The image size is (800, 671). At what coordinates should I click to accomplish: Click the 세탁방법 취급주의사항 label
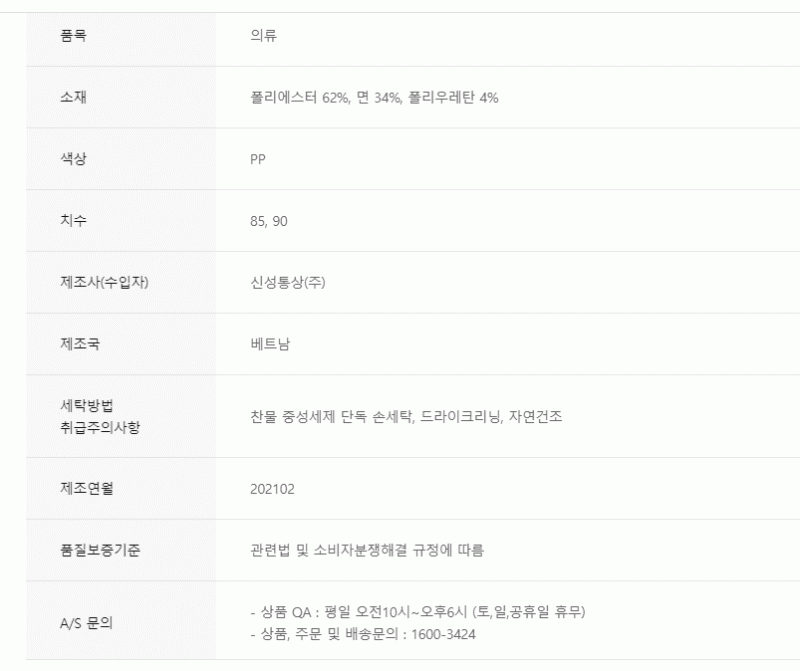click(100, 416)
